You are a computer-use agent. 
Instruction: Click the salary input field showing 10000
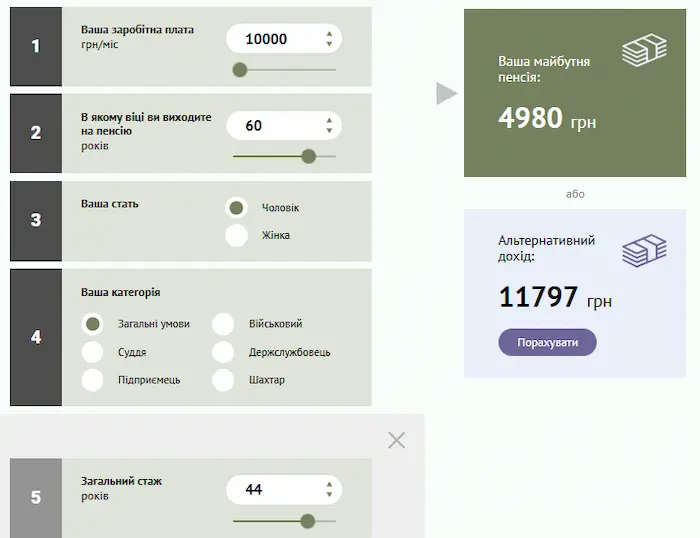pos(284,39)
